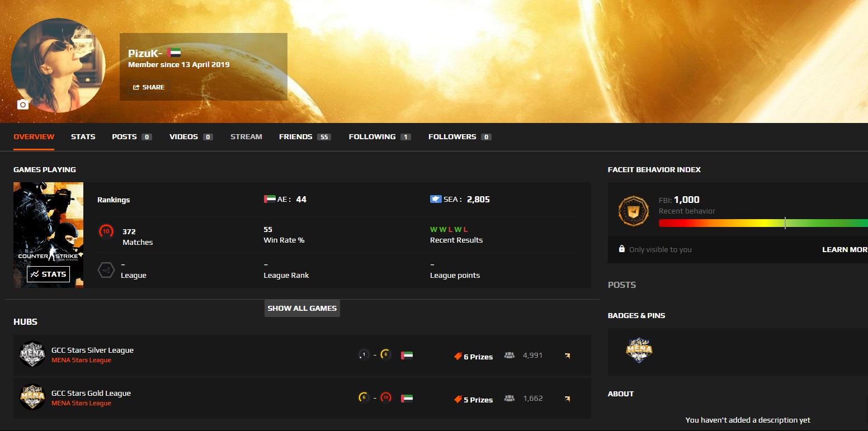Click MENA Stars League under GCC Stars Silver League
868x431 pixels.
81,360
